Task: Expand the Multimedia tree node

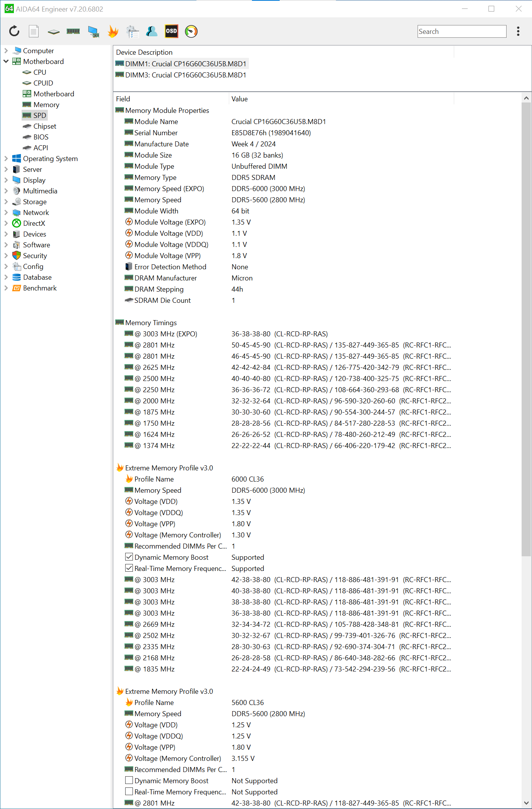Action: (6, 191)
